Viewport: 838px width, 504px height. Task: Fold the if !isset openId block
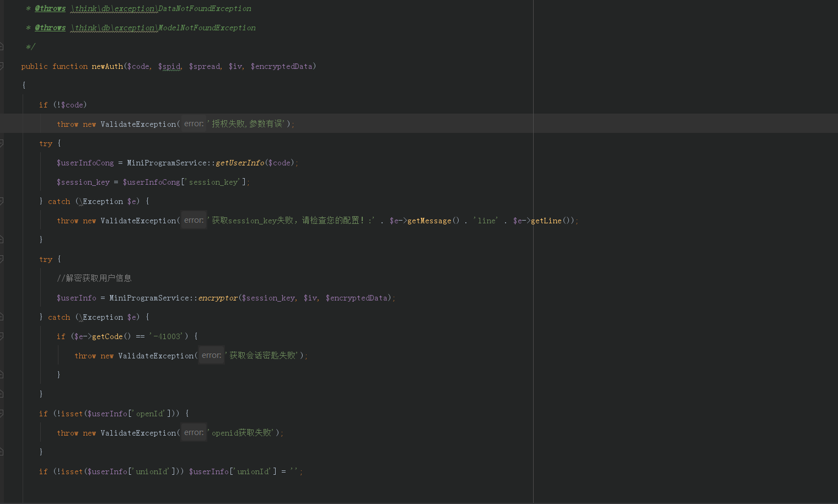[2, 414]
